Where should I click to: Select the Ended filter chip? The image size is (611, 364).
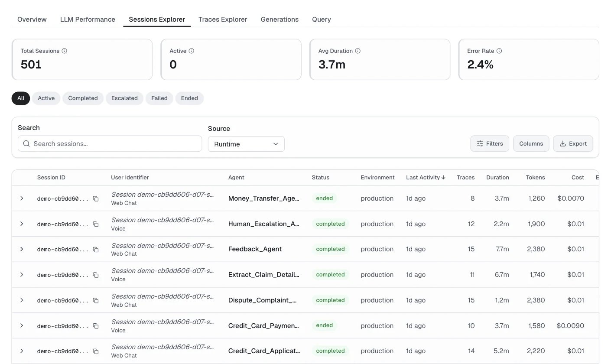[x=189, y=98]
